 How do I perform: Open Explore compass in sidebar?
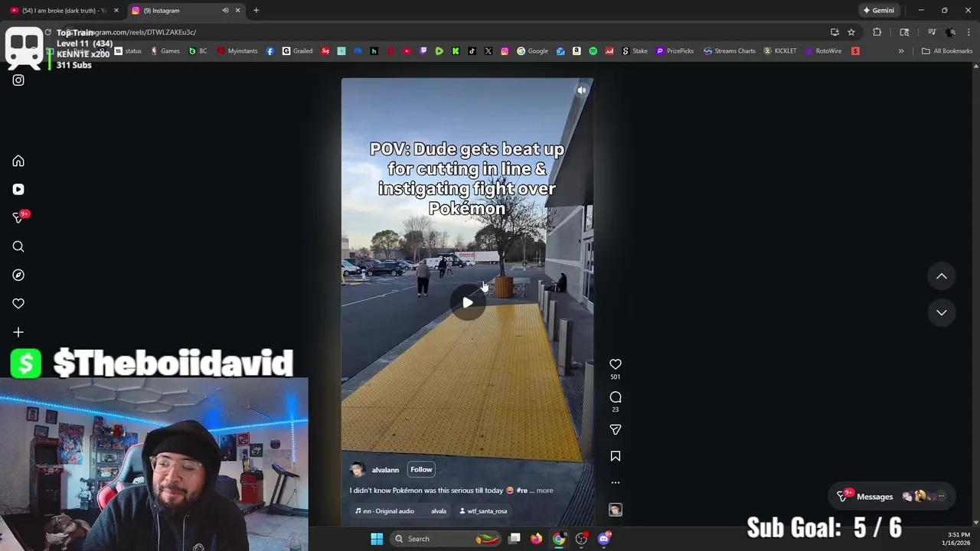click(x=18, y=275)
